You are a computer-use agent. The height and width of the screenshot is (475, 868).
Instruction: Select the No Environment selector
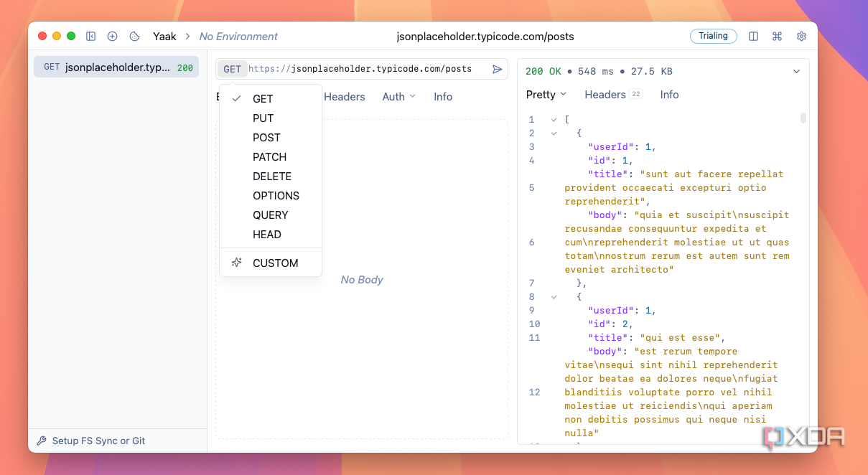(238, 36)
